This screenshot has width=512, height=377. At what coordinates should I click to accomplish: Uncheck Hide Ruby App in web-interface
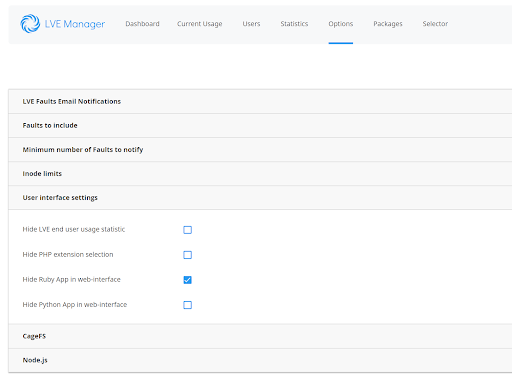(x=188, y=280)
